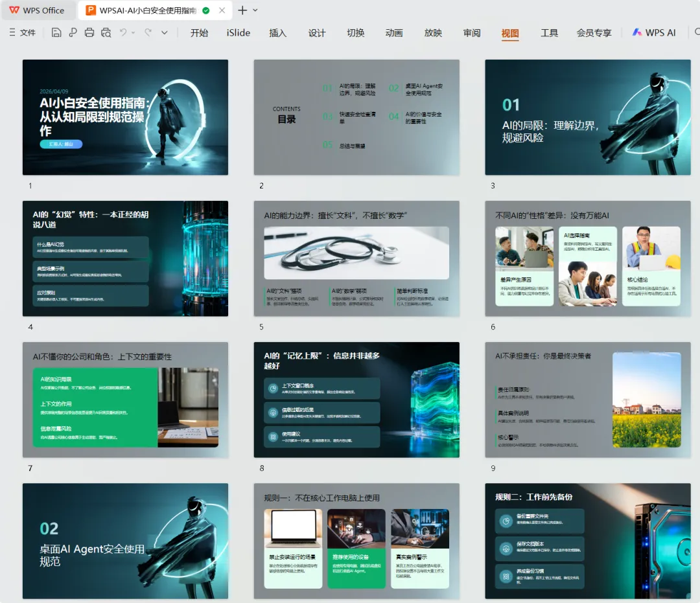Click the Print icon
The height and width of the screenshot is (603, 700).
pyautogui.click(x=89, y=32)
